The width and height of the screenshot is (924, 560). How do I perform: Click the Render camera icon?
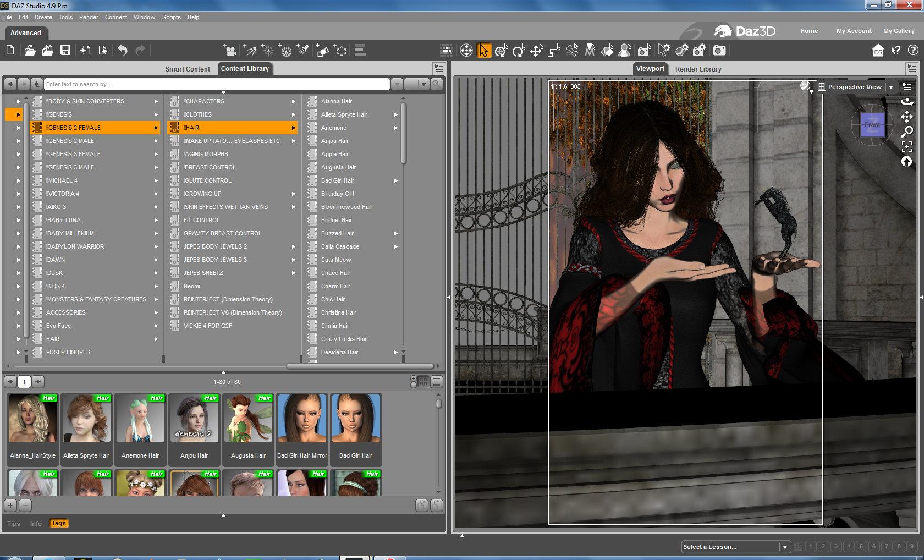(x=719, y=51)
